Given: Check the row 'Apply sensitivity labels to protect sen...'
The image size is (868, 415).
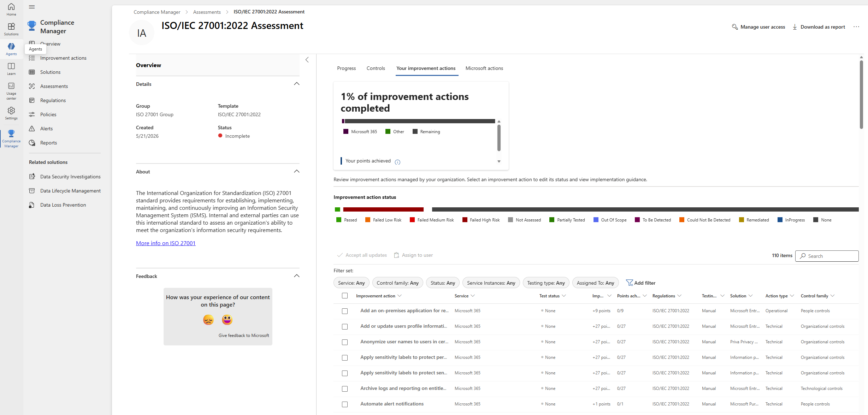Looking at the screenshot, I should (x=345, y=373).
